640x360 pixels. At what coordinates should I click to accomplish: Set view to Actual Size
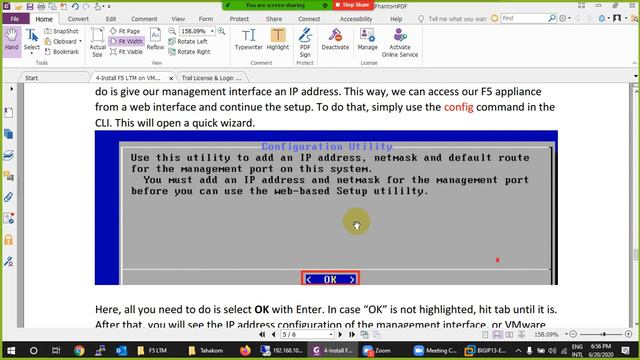[x=97, y=42]
